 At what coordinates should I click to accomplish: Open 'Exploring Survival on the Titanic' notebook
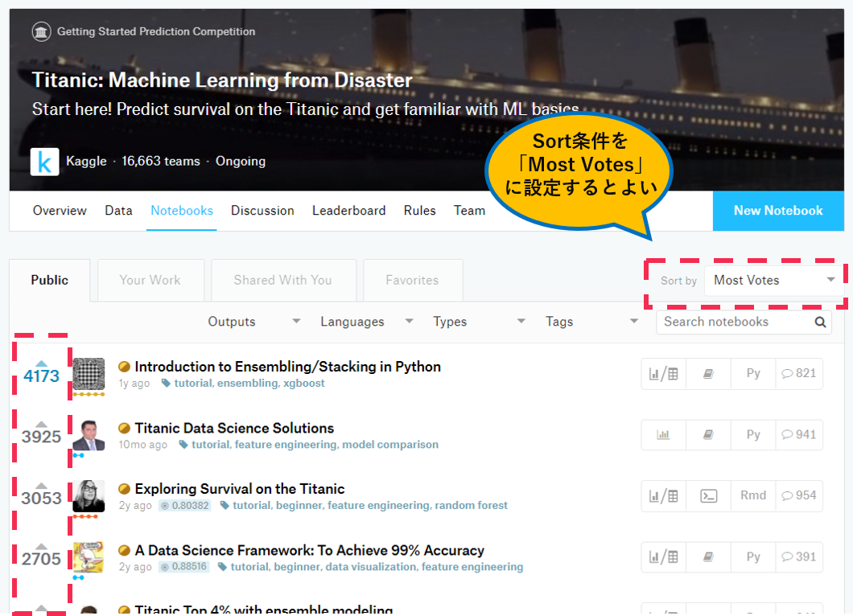[x=240, y=489]
